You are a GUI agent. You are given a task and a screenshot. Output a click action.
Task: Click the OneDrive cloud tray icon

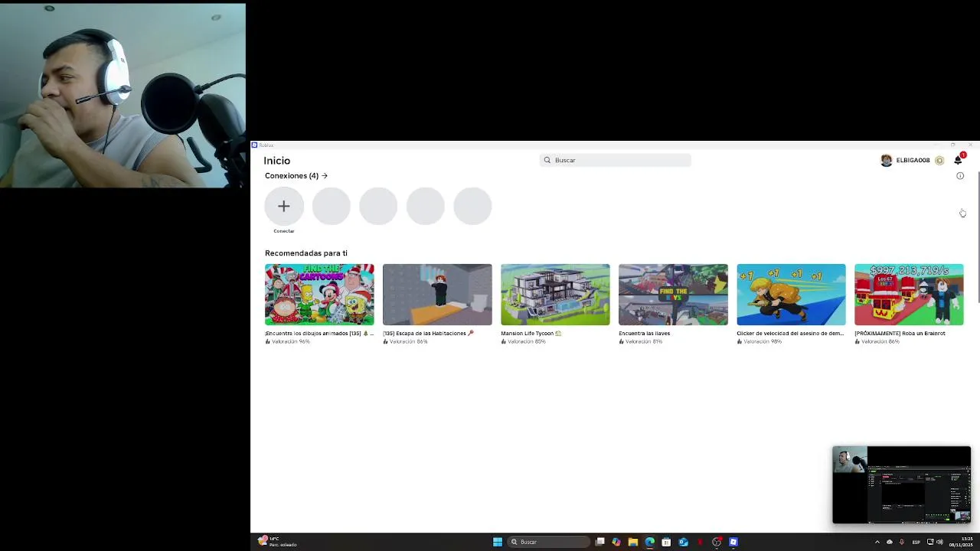pos(890,542)
